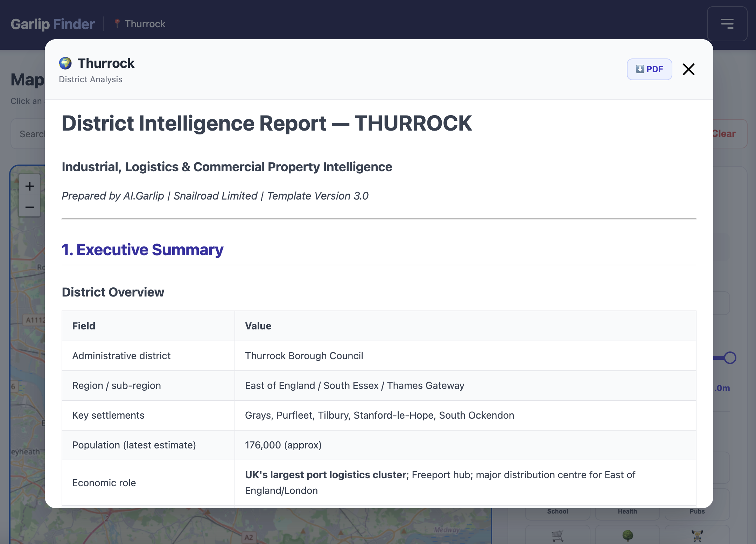This screenshot has width=756, height=544.
Task: Zoom out on the map
Action: click(x=29, y=207)
